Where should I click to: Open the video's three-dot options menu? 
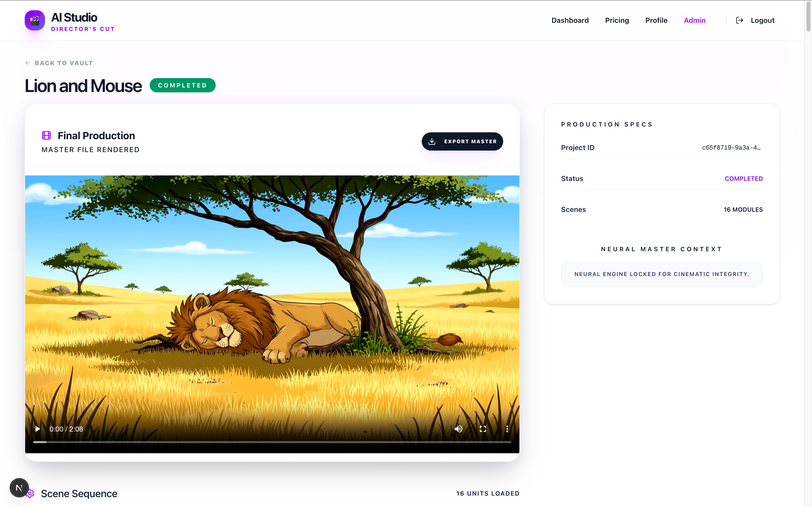[x=507, y=429]
